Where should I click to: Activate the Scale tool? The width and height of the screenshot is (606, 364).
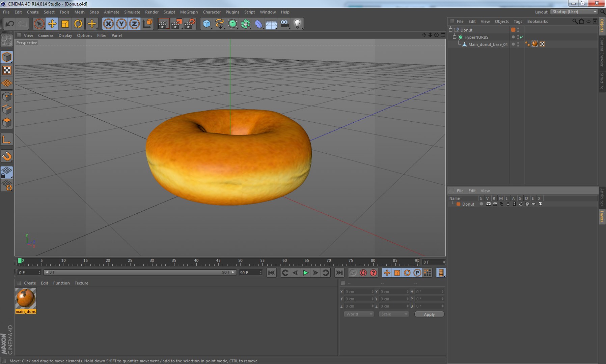(x=65, y=24)
